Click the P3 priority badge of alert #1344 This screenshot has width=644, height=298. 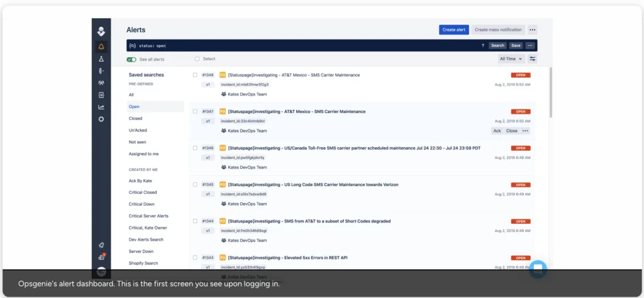223,221
